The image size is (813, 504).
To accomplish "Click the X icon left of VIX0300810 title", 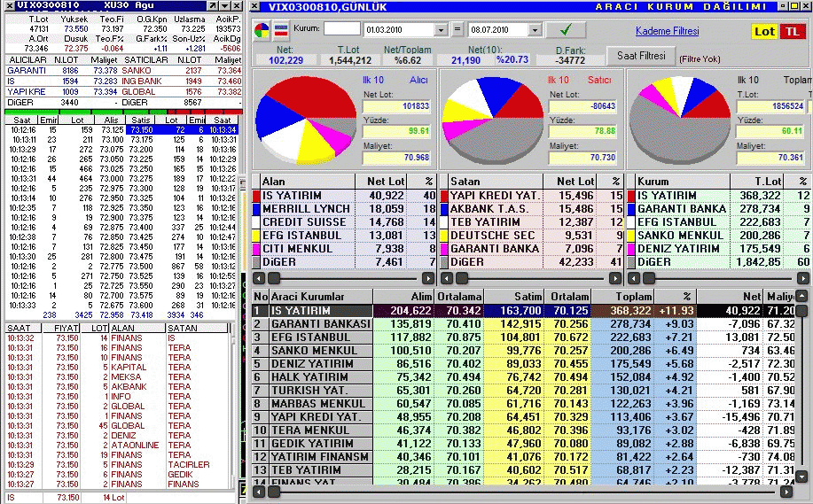I will tap(9, 5).
